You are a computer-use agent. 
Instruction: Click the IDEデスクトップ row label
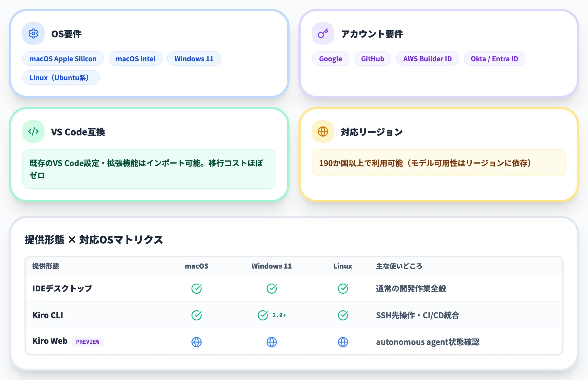click(x=62, y=288)
